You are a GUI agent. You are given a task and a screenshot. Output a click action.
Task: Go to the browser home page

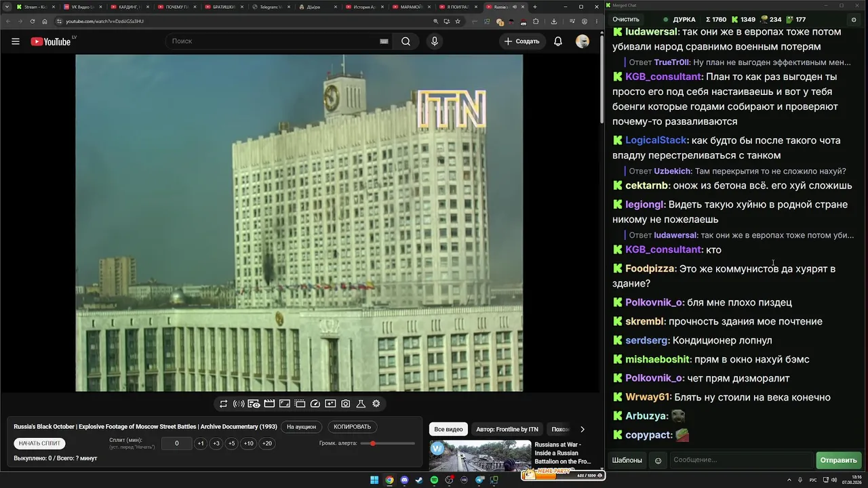point(45,21)
